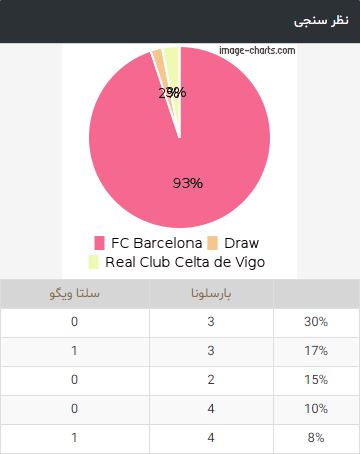This screenshot has width=361, height=454.
Task: Click the orange Draw legend swatch
Action: (212, 243)
